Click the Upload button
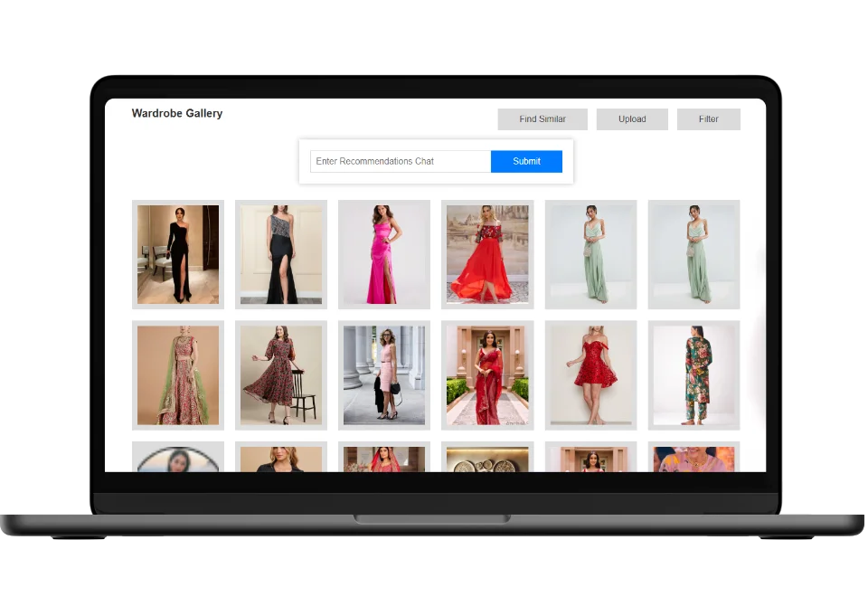 coord(632,118)
